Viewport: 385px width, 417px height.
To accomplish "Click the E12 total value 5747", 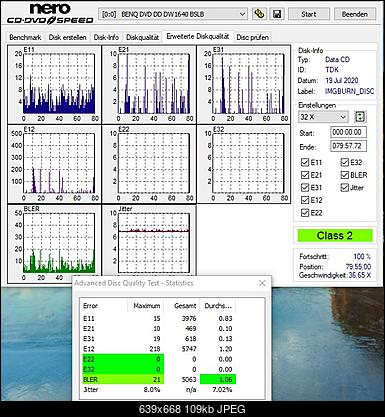I will click(189, 349).
